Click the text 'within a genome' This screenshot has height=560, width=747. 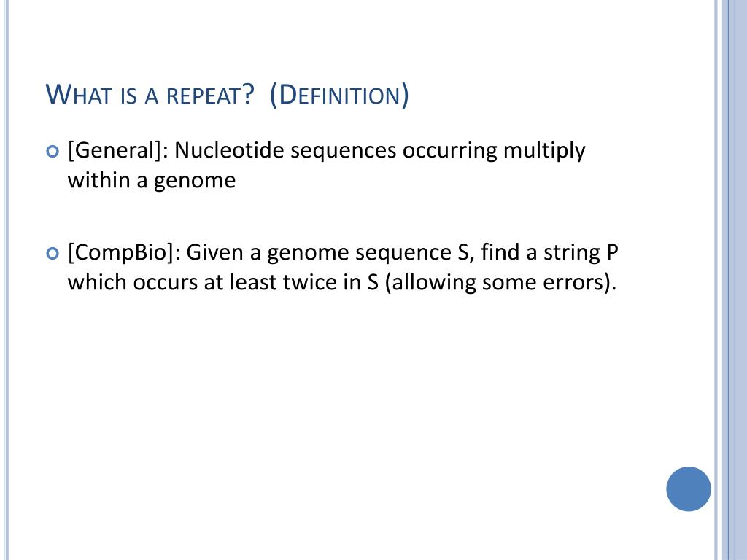[152, 180]
